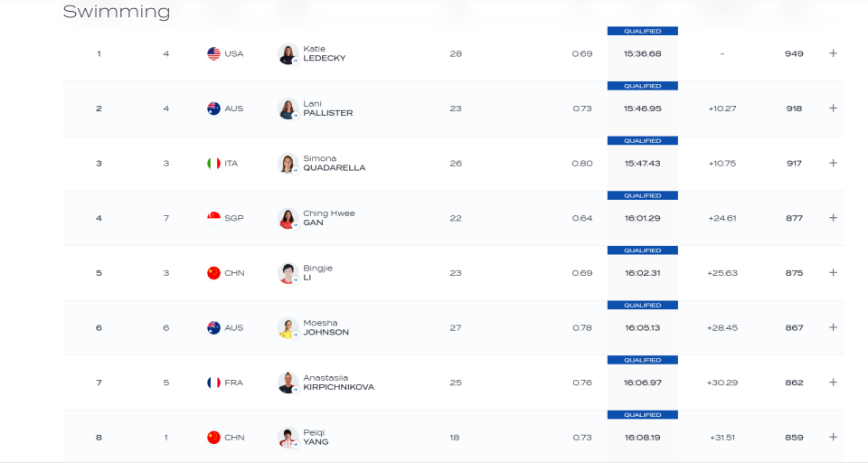
Task: Click the Singapore flag icon
Action: click(213, 218)
